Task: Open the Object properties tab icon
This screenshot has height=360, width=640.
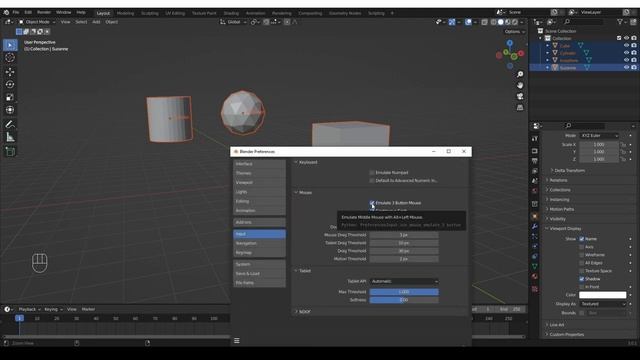Action: 535,216
